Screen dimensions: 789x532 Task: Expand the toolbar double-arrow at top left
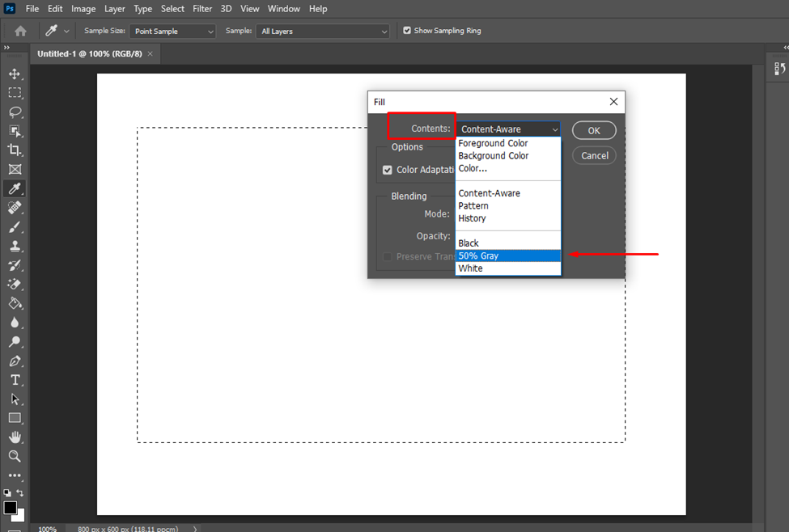(x=6, y=48)
